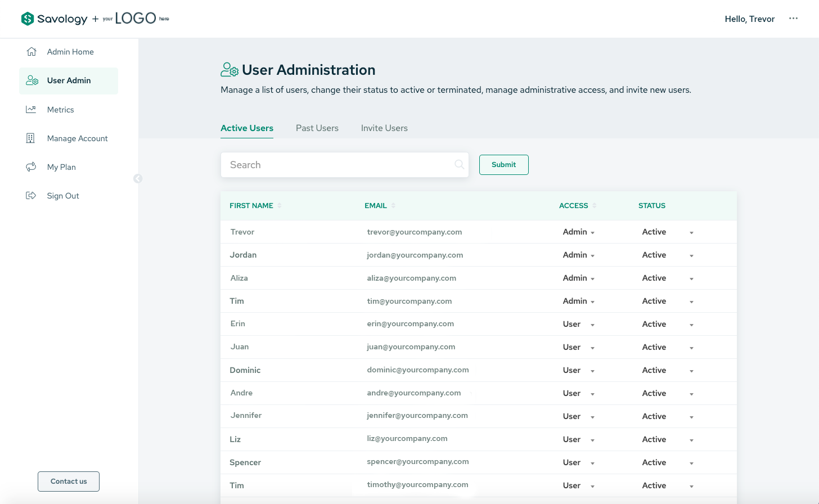Click the Sign Out arrow icon
819x504 pixels.
(x=31, y=196)
